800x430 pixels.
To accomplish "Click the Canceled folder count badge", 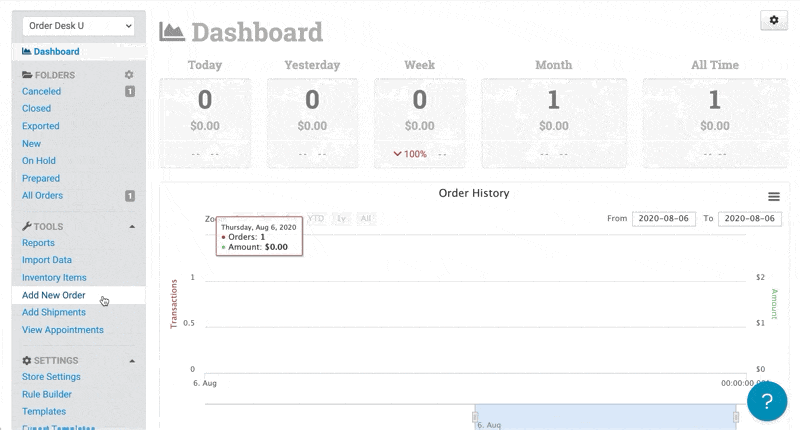I will point(130,92).
